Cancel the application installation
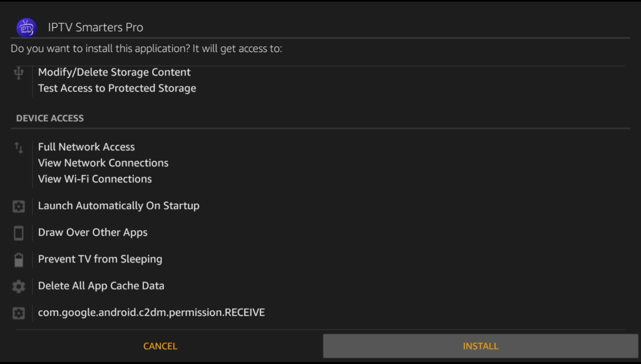Image resolution: width=641 pixels, height=364 pixels. [x=160, y=346]
